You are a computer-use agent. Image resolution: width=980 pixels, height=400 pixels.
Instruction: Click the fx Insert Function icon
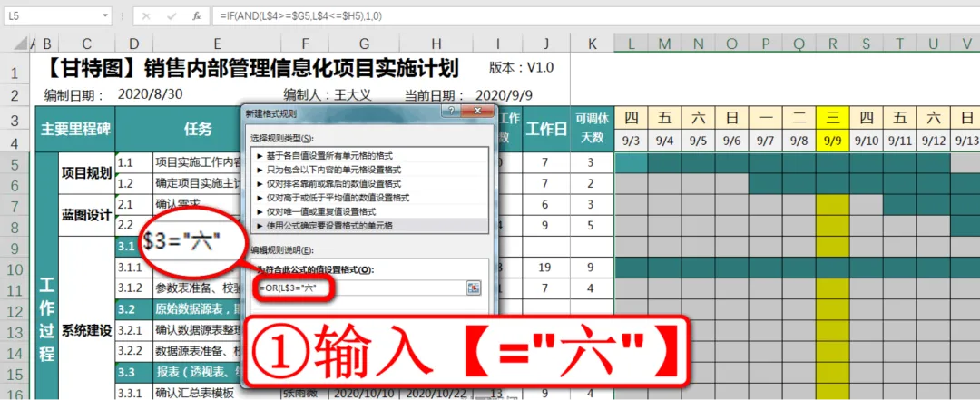[196, 16]
